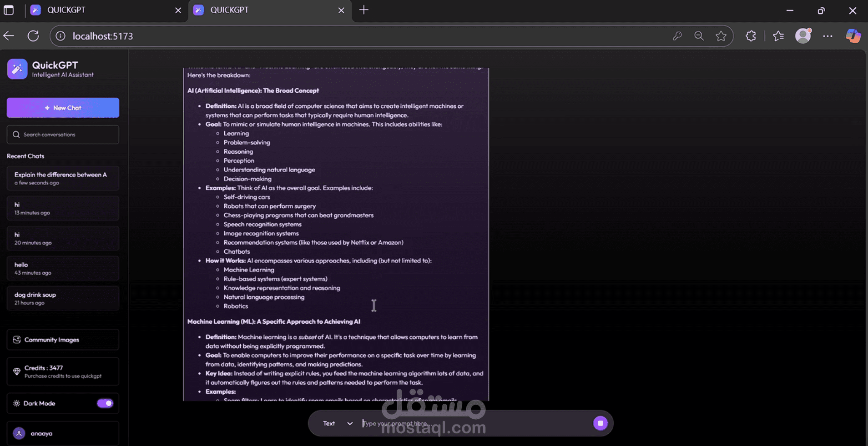
Task: Stop the response generation
Action: pos(601,423)
